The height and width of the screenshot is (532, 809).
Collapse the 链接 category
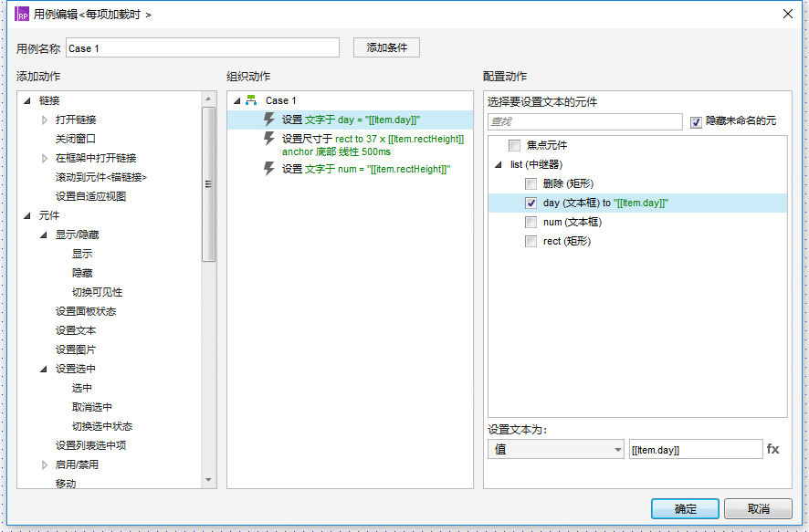[x=27, y=101]
